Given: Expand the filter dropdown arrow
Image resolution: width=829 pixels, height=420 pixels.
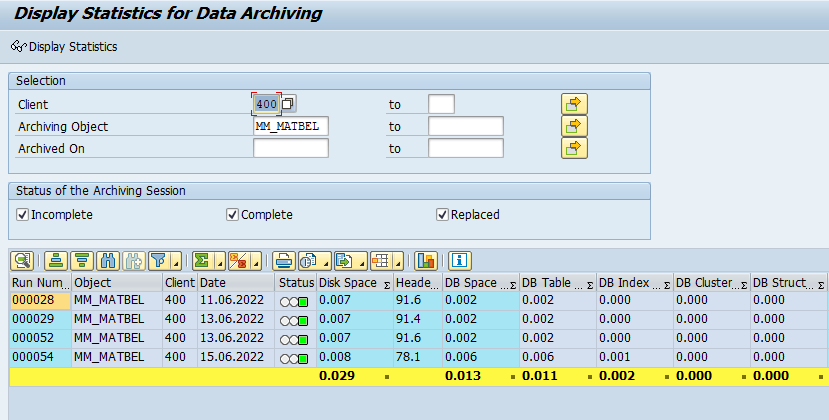Looking at the screenshot, I should click(176, 261).
